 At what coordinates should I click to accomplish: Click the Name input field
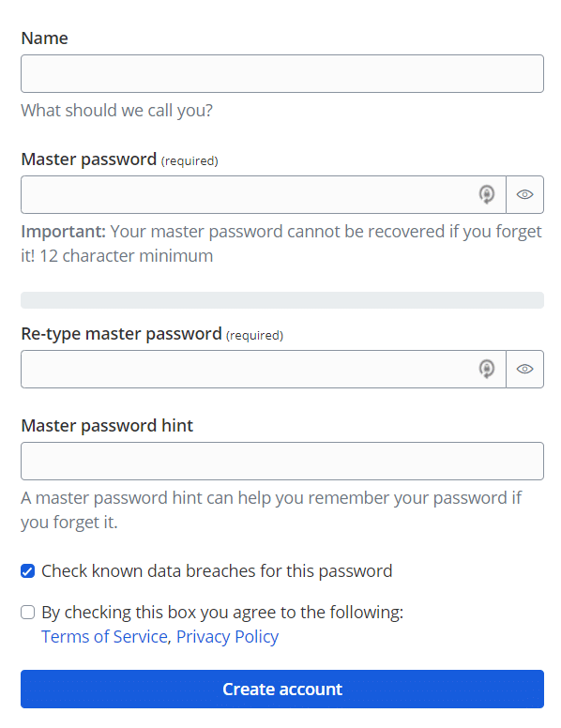coord(281,74)
